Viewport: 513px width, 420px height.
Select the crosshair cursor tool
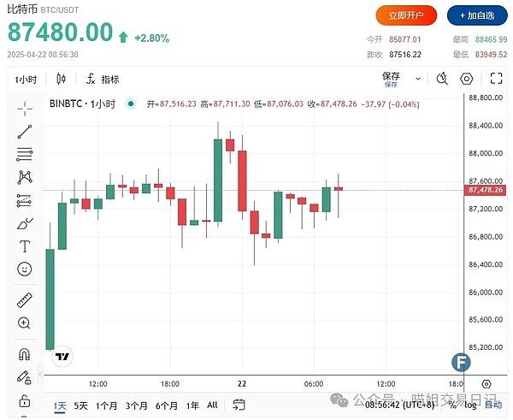click(x=24, y=107)
